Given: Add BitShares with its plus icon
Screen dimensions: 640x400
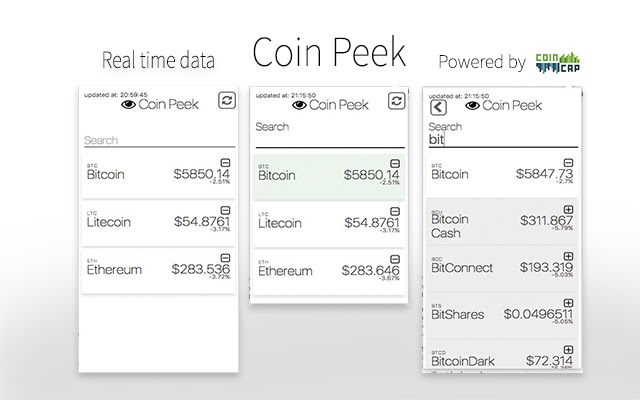Looking at the screenshot, I should click(x=568, y=300).
